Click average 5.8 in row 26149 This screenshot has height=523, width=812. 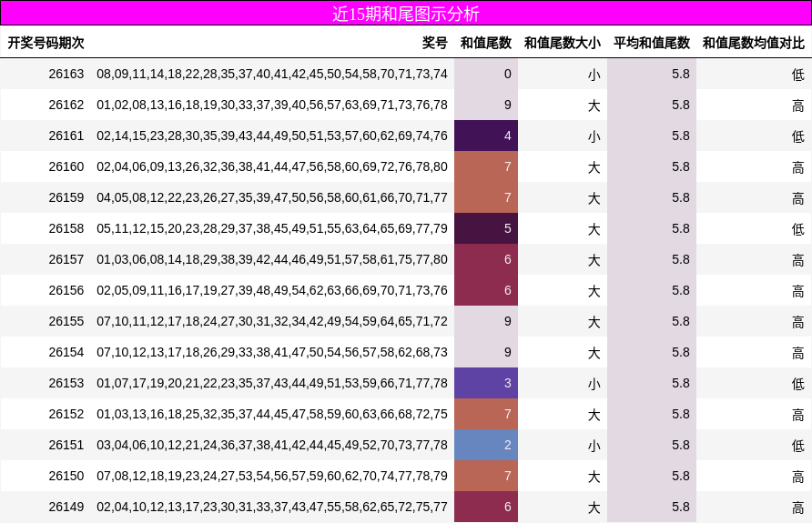[x=681, y=507]
